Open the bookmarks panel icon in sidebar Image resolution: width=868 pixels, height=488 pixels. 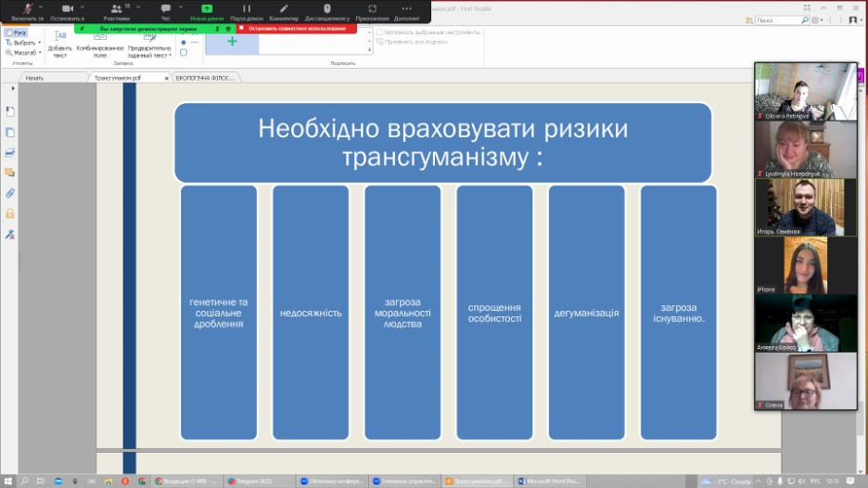coord(10,111)
